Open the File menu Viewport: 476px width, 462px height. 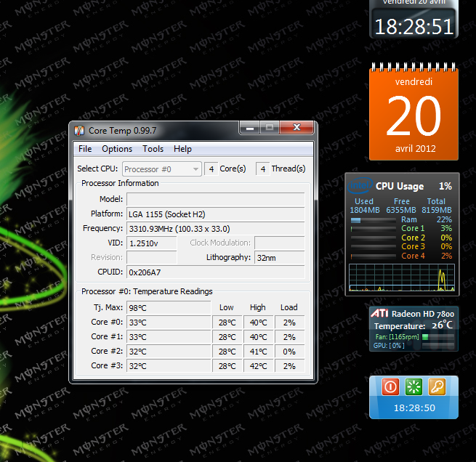tap(85, 149)
